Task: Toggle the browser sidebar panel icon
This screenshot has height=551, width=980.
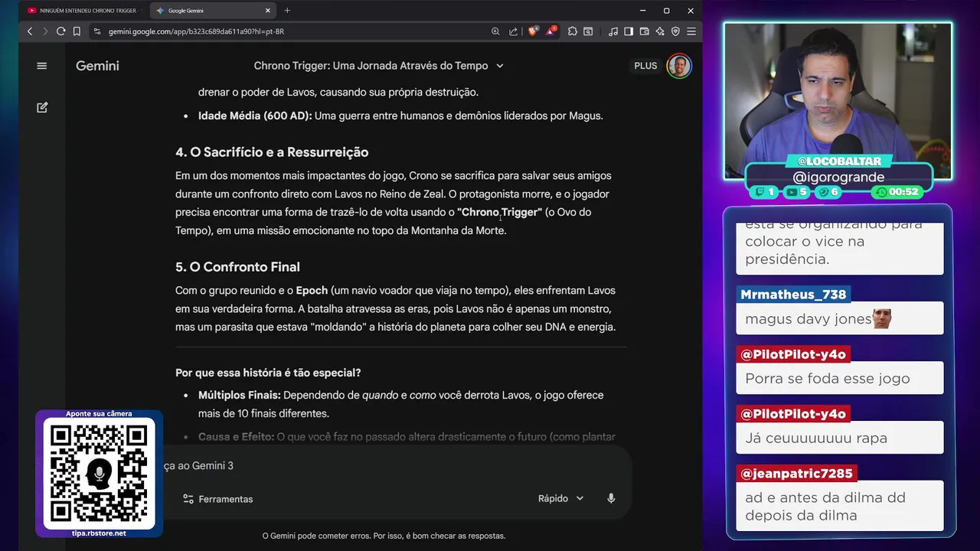Action: [x=629, y=31]
